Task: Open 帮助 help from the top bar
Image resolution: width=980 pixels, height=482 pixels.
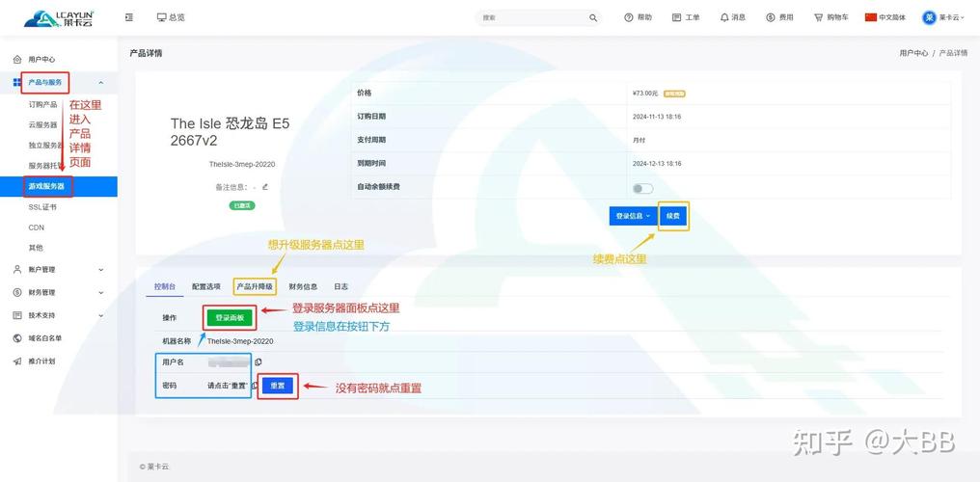Action: [639, 17]
